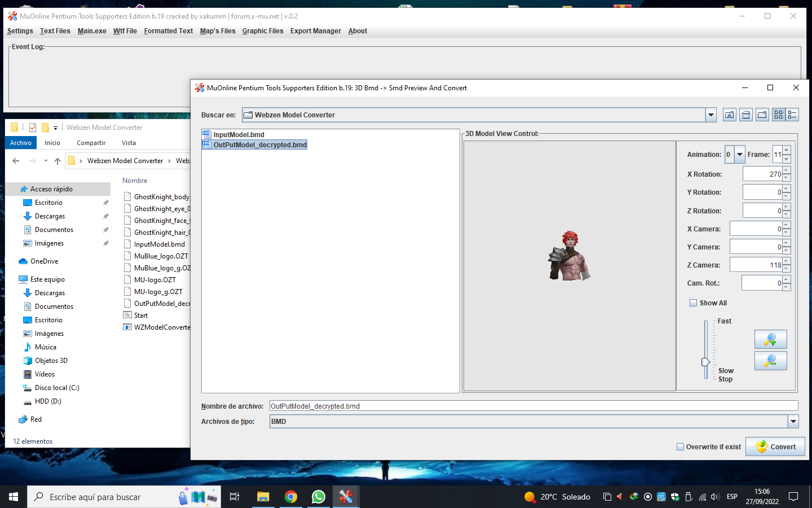Open the Explorer quick access toolbar dropdown
This screenshot has height=508, width=812.
[x=55, y=128]
